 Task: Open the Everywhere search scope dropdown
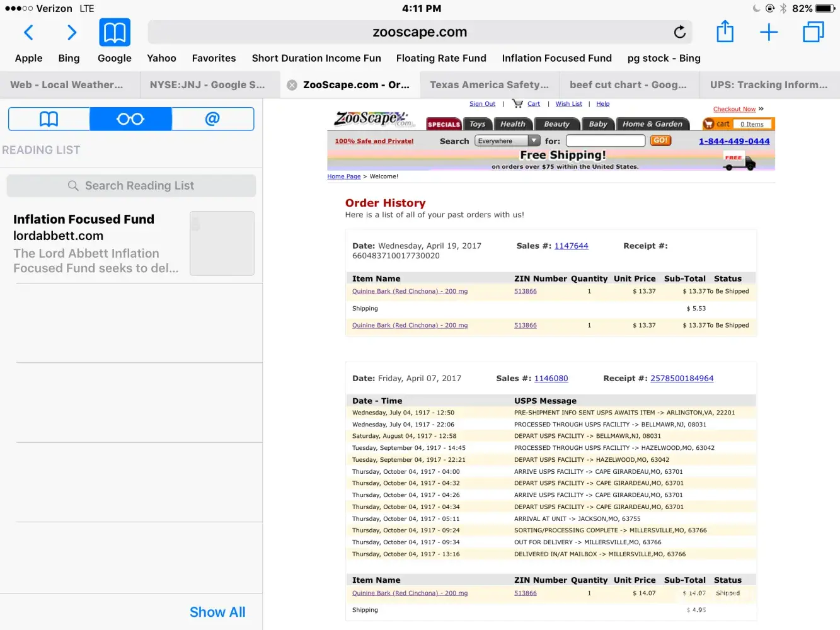(507, 141)
